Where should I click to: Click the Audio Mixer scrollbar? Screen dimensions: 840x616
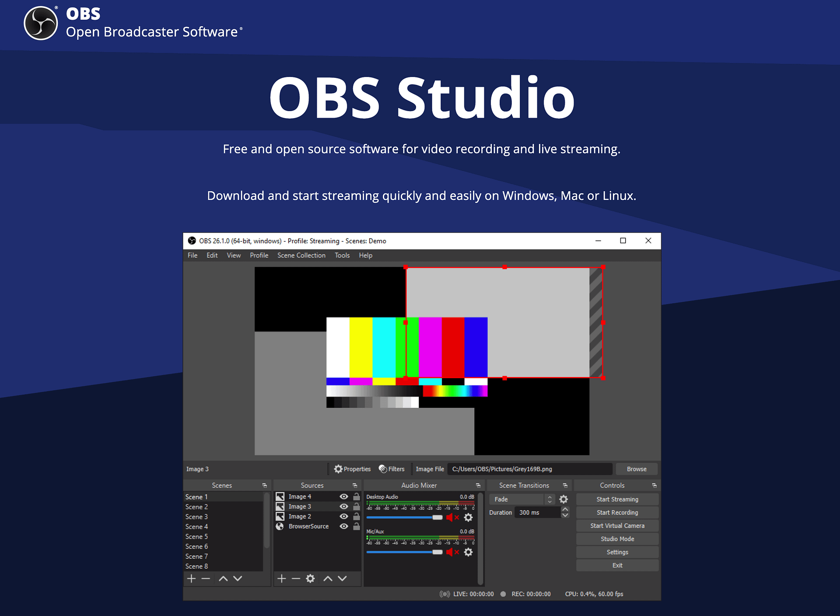[x=480, y=538]
